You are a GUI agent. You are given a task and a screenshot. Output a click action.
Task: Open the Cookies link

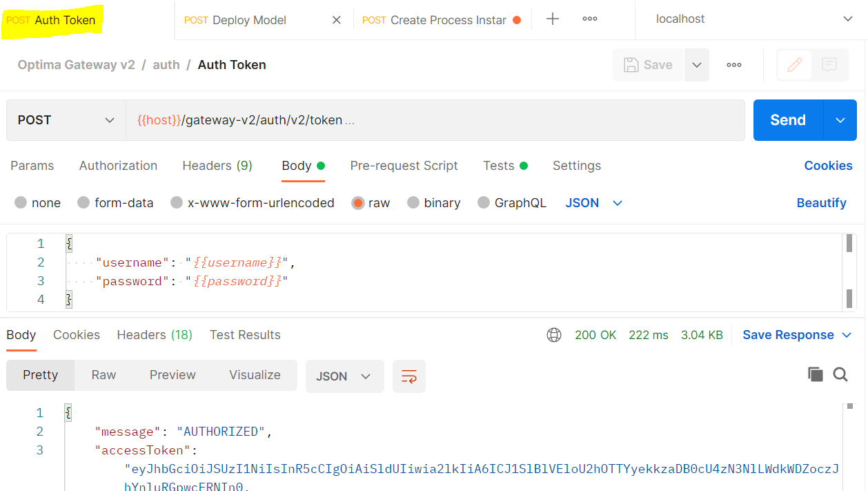pos(828,166)
